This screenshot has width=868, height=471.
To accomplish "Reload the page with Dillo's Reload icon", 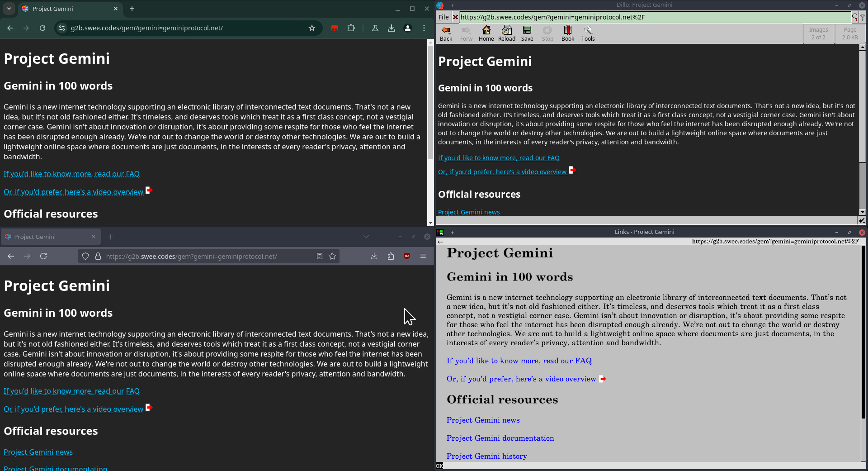I will (x=506, y=33).
